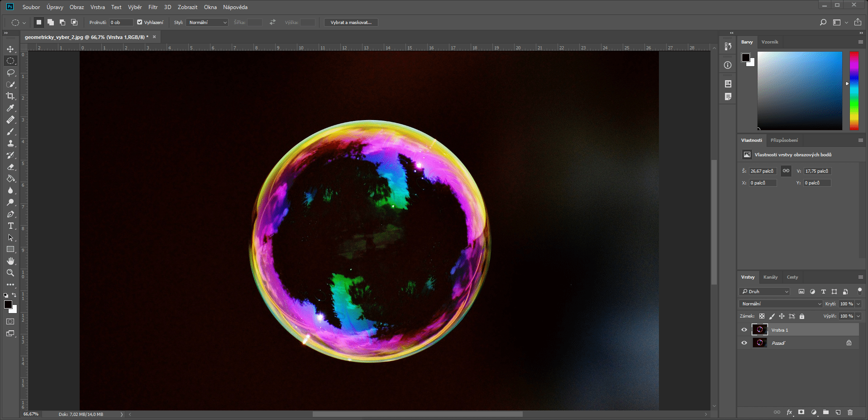Hide the Vrstva 1 layer
868x420 pixels.
coord(744,330)
